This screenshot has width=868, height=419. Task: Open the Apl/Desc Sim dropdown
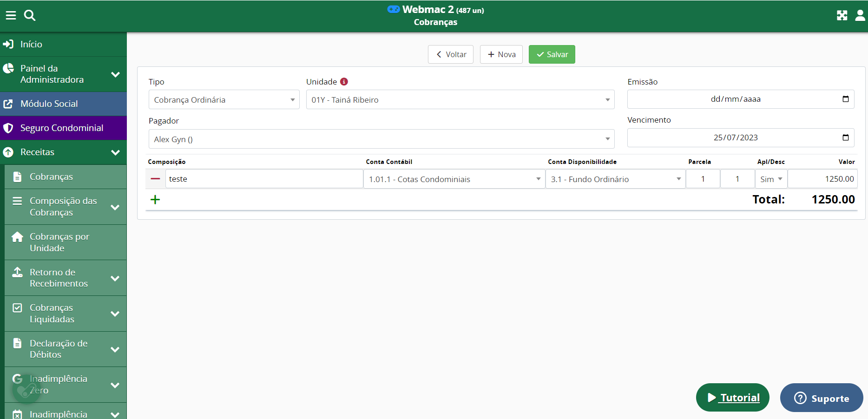point(771,179)
